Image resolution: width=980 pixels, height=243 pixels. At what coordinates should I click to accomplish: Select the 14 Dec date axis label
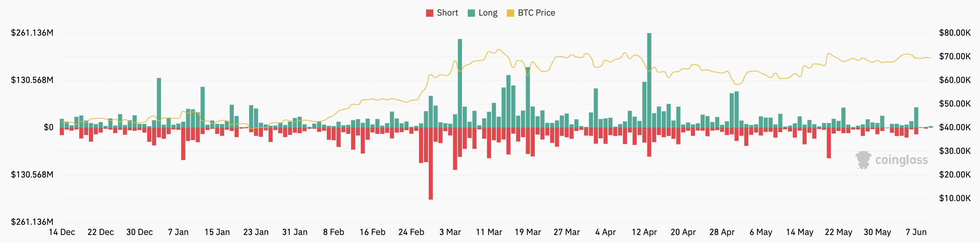[62, 232]
